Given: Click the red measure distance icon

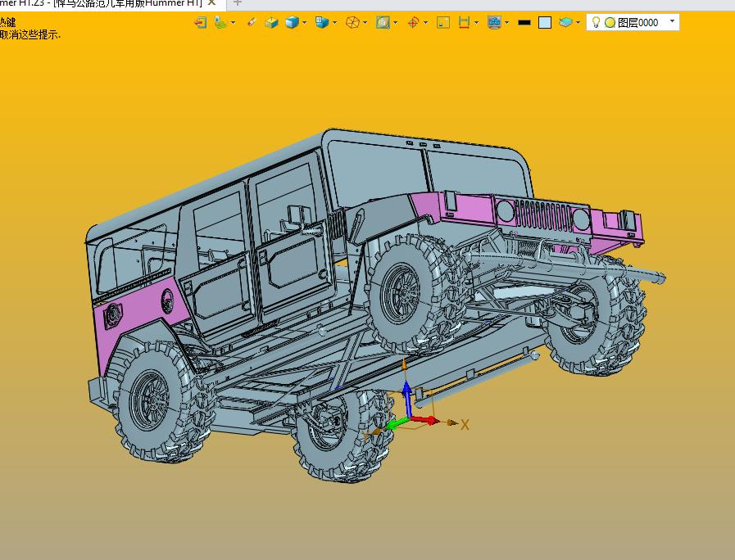Looking at the screenshot, I should tap(464, 22).
